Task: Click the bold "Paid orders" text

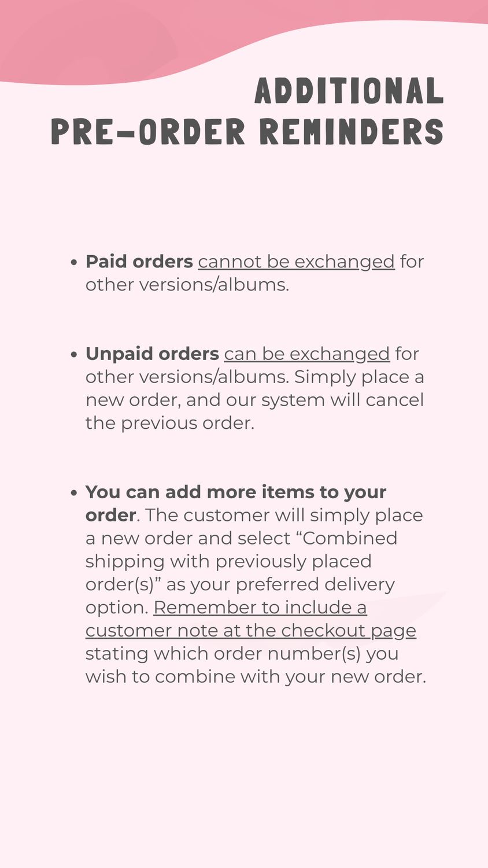Action: click(x=139, y=262)
